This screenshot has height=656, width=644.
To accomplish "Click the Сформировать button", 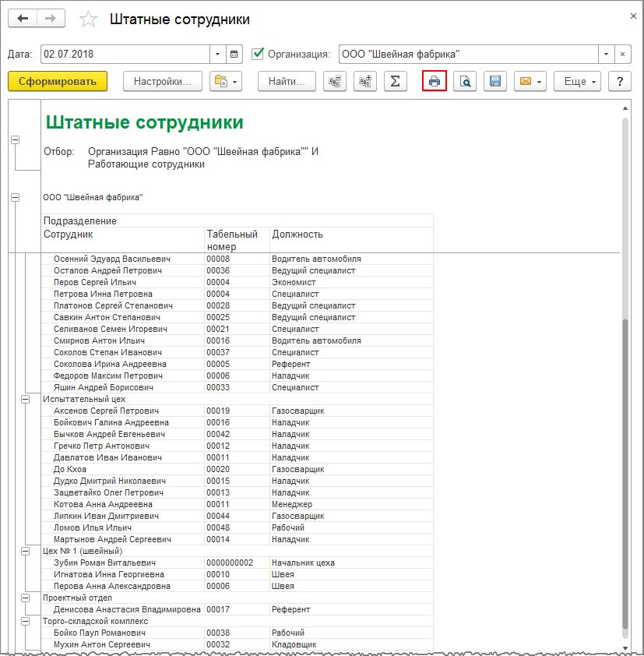I will coord(58,81).
